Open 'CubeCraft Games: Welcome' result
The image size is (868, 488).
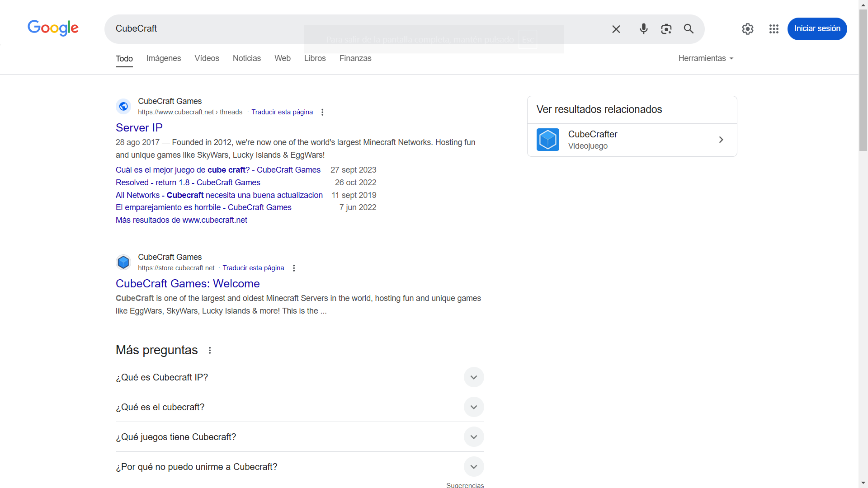(x=188, y=284)
